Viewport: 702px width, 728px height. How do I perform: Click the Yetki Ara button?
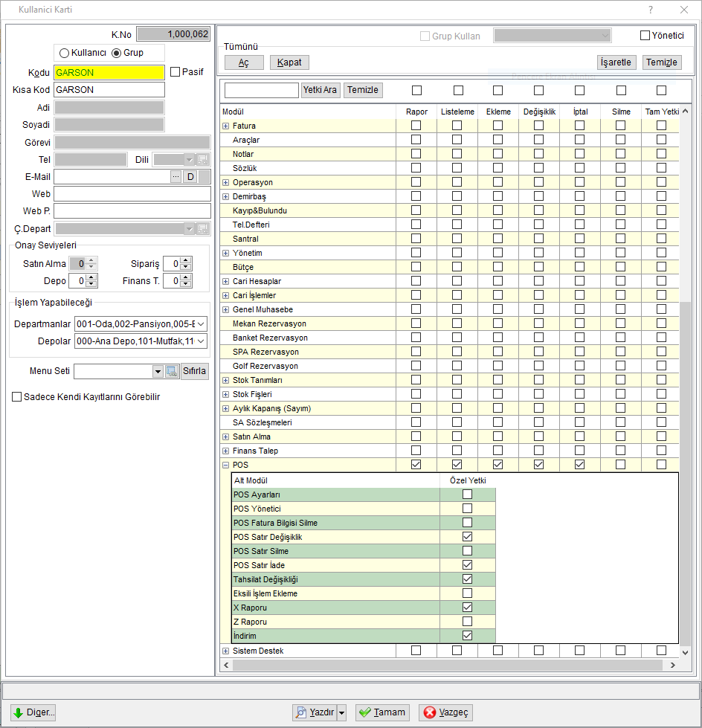point(320,90)
